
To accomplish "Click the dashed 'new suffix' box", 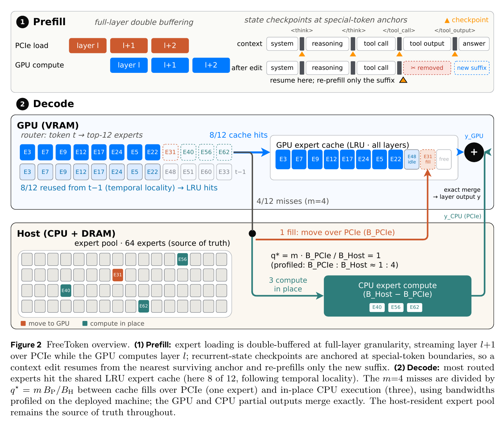I will (x=472, y=68).
